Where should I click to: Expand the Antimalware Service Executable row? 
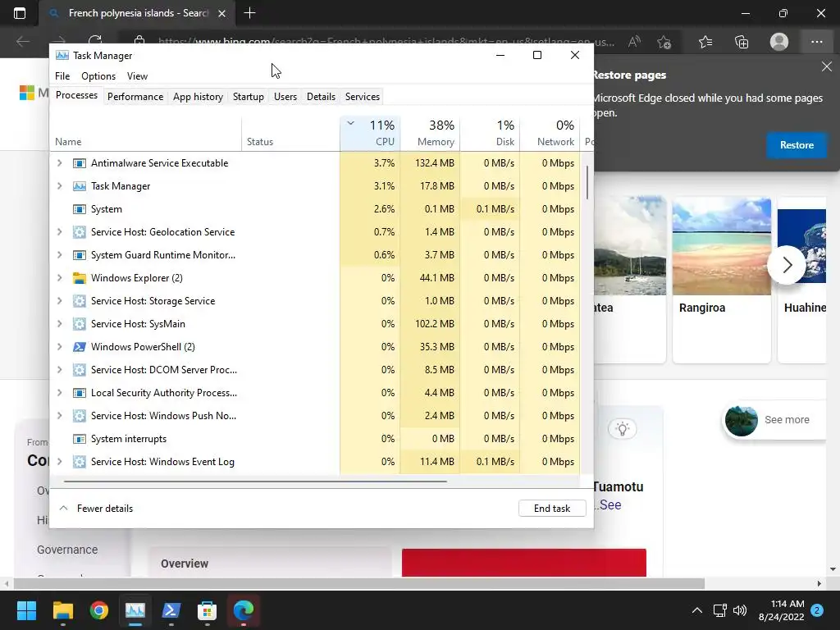[59, 163]
